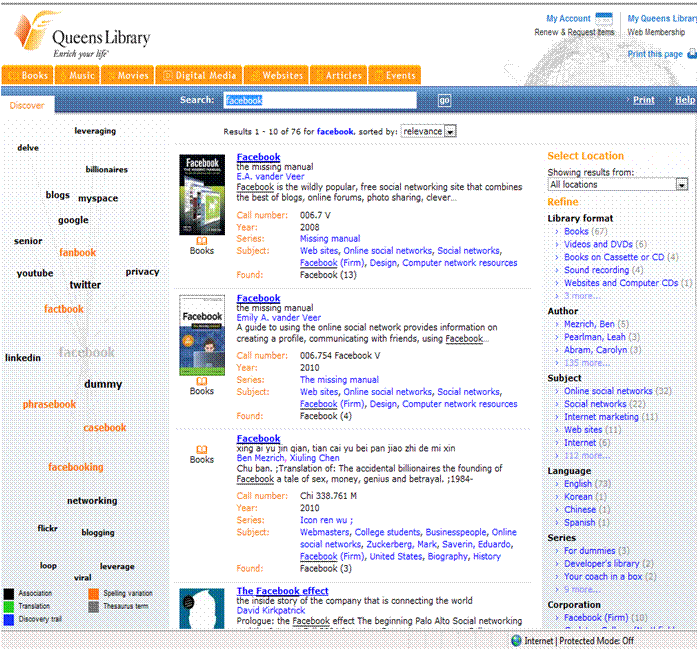Filter by series For dummies
This screenshot has width=698, height=650.
[597, 551]
